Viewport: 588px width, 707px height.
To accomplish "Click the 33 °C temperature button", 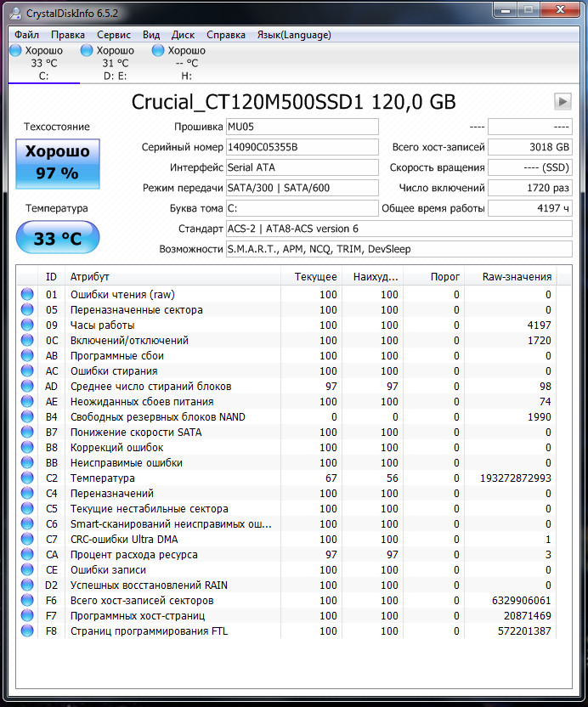I will pos(58,238).
